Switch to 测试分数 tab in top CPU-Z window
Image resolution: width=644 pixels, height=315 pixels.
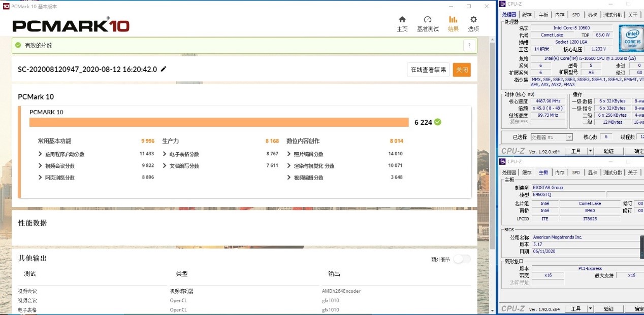[613, 15]
